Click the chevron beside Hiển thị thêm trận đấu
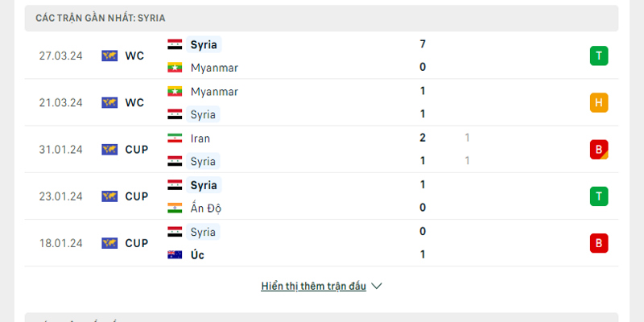The width and height of the screenshot is (644, 322). click(377, 286)
